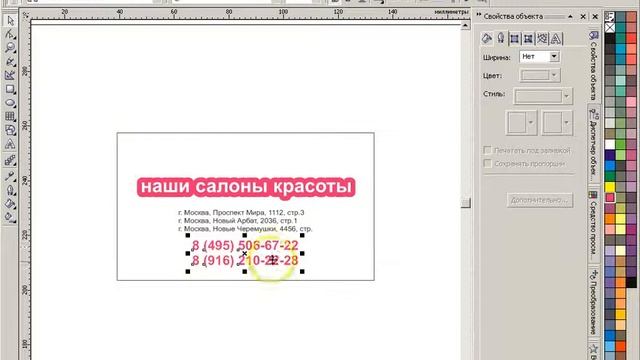The height and width of the screenshot is (360, 640).
Task: Open the Internet properties tab icon
Action: [542, 39]
